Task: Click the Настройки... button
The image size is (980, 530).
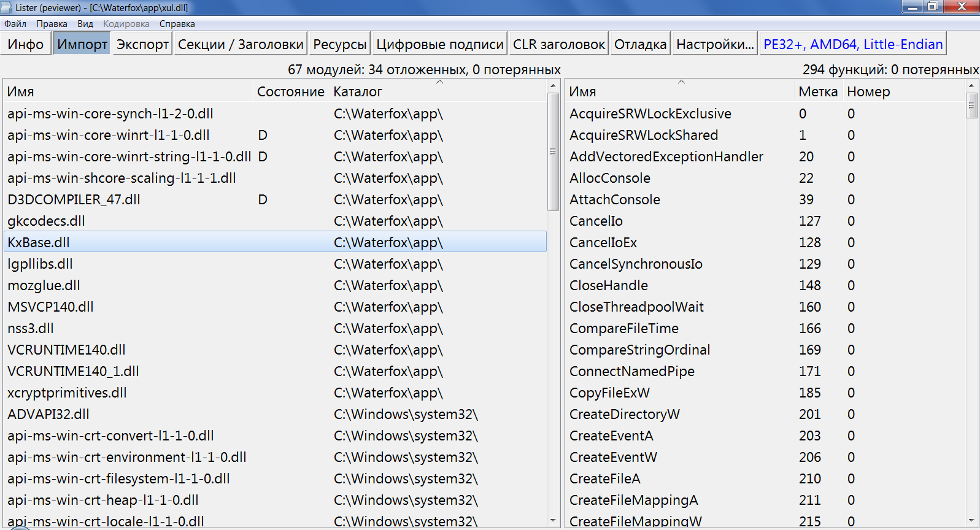Action: click(716, 44)
